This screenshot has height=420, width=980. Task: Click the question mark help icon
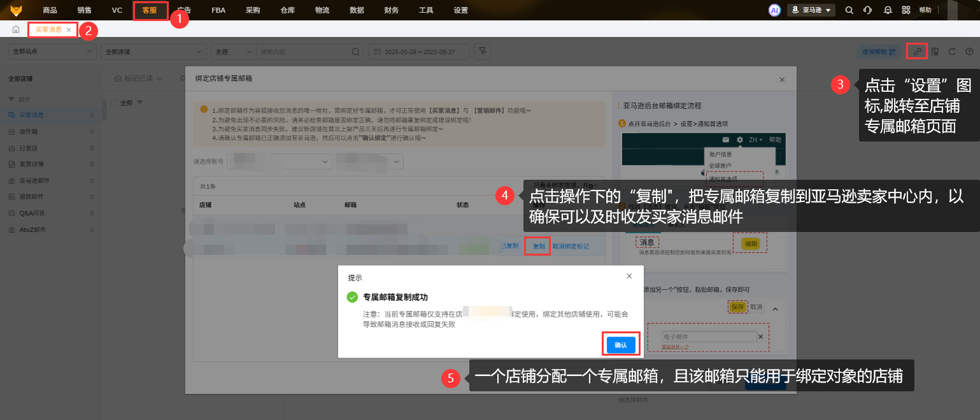click(x=969, y=52)
